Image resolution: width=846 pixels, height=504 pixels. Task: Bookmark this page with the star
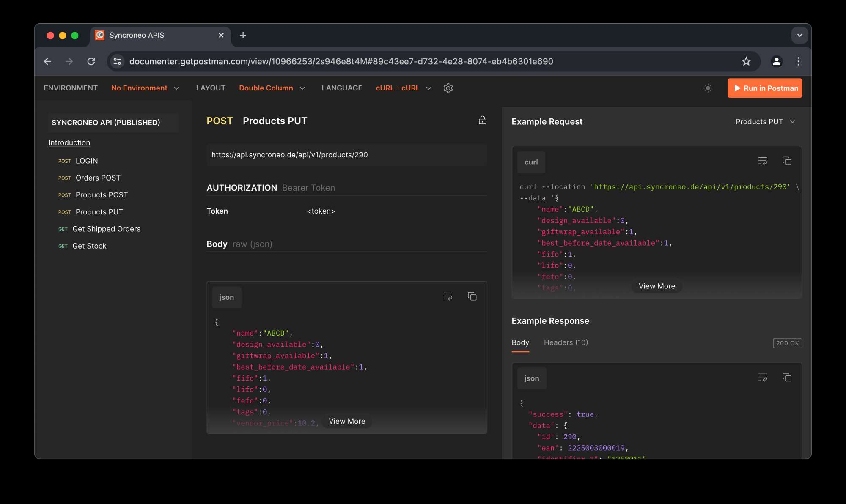tap(746, 61)
